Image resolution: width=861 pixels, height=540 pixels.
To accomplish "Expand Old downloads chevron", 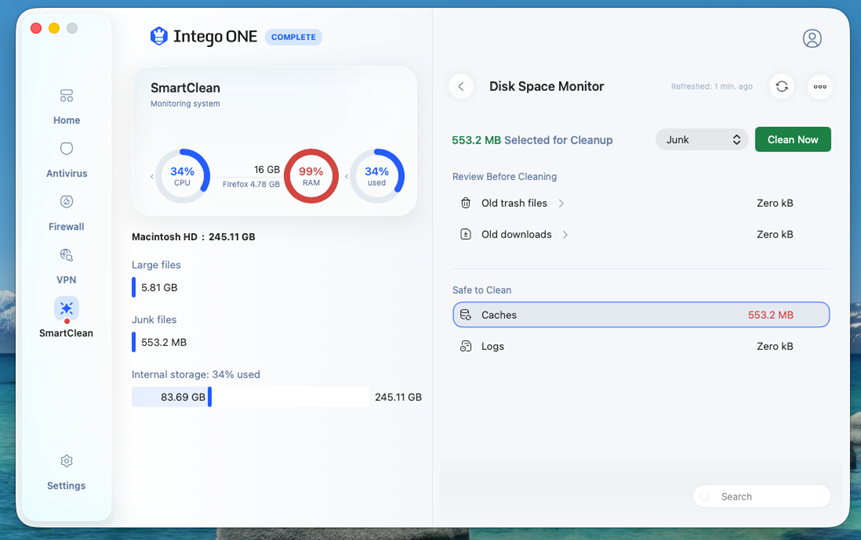I will click(565, 235).
